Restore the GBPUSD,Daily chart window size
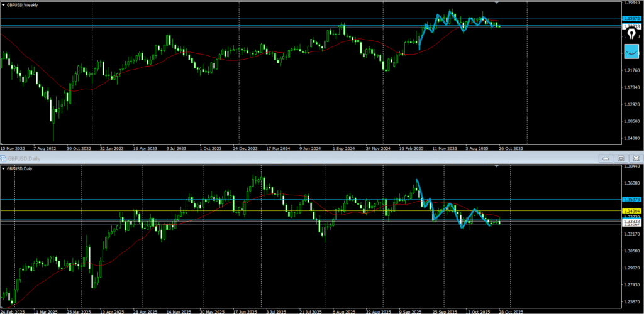 point(621,158)
